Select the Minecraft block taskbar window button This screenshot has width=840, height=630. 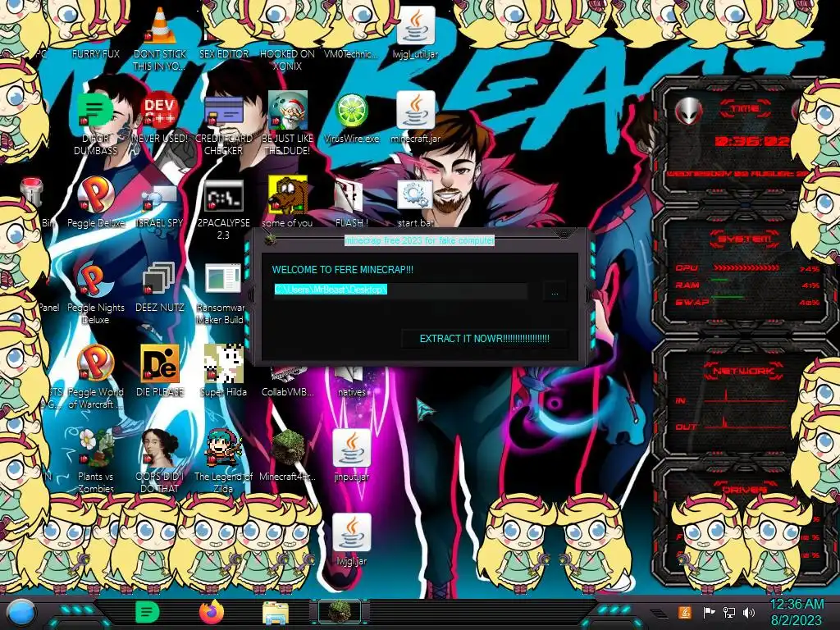click(340, 612)
